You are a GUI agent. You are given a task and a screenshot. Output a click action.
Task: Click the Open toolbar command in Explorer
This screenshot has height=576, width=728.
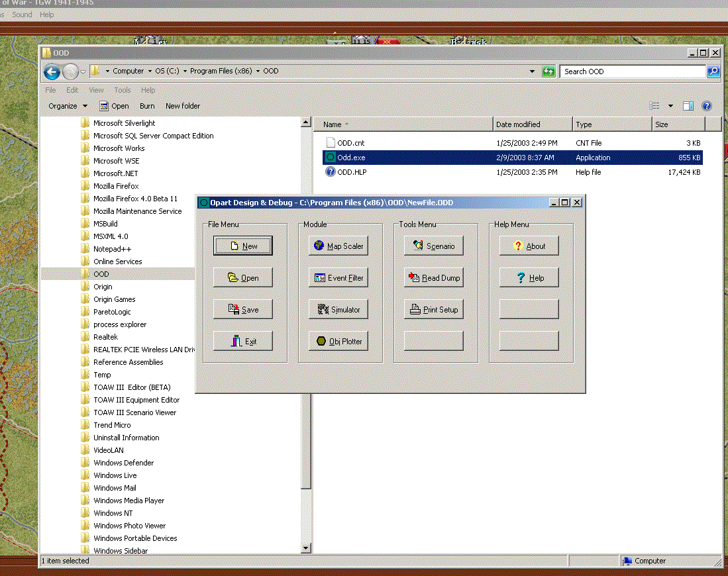[x=114, y=106]
